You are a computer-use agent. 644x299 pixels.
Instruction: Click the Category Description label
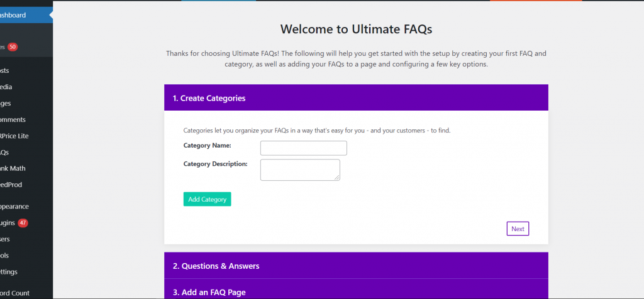click(215, 164)
